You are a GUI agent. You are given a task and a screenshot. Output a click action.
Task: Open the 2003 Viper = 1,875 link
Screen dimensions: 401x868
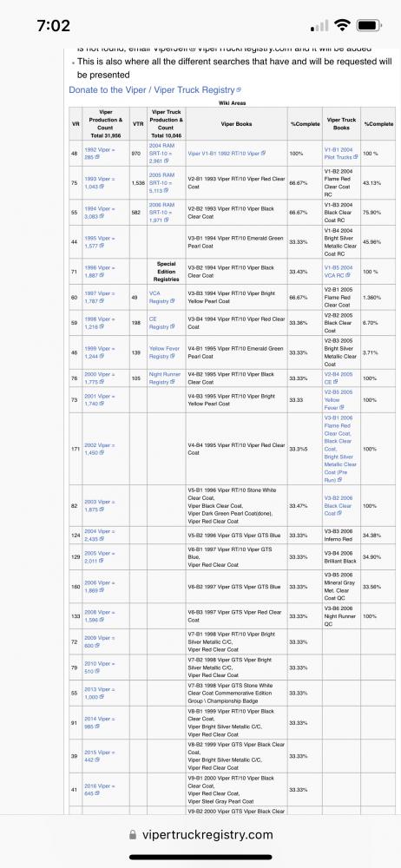pos(99,505)
